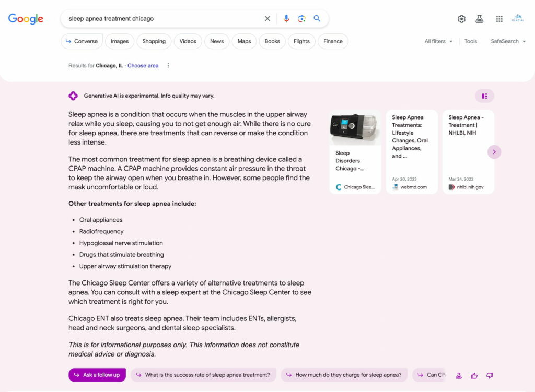This screenshot has width=535, height=392.
Task: Expand the All filters dropdown
Action: (x=438, y=41)
